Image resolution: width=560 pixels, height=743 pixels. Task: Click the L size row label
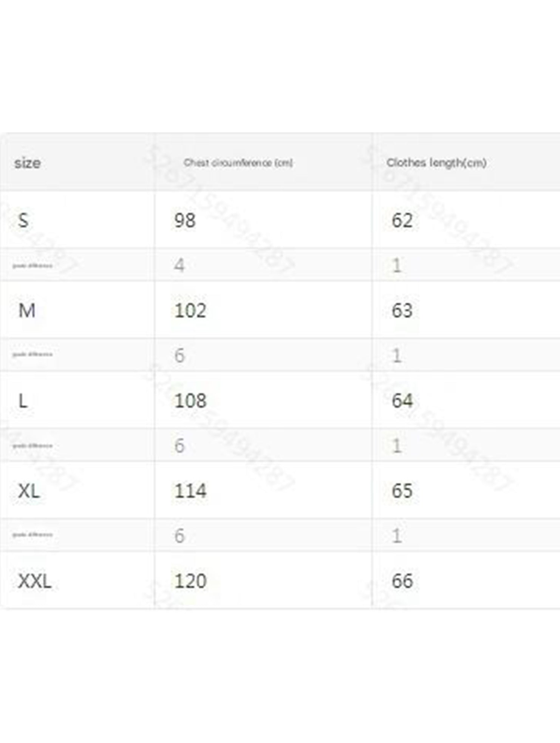click(23, 401)
